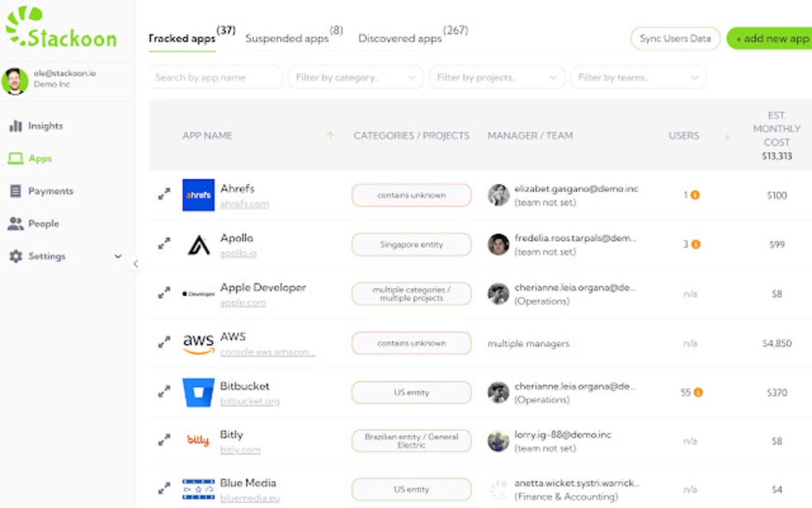Expand the Settings submenu chevron
Screen dimensions: 812x508
119,256
